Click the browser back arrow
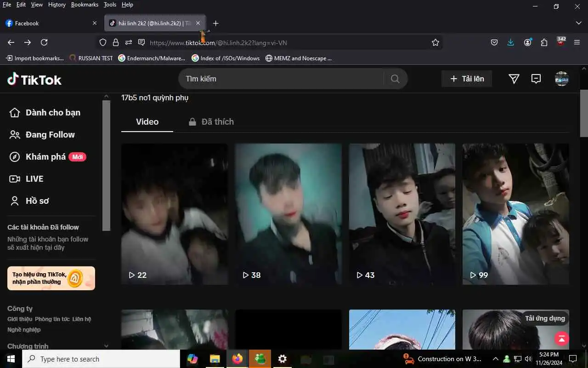The width and height of the screenshot is (588, 368). click(x=11, y=42)
